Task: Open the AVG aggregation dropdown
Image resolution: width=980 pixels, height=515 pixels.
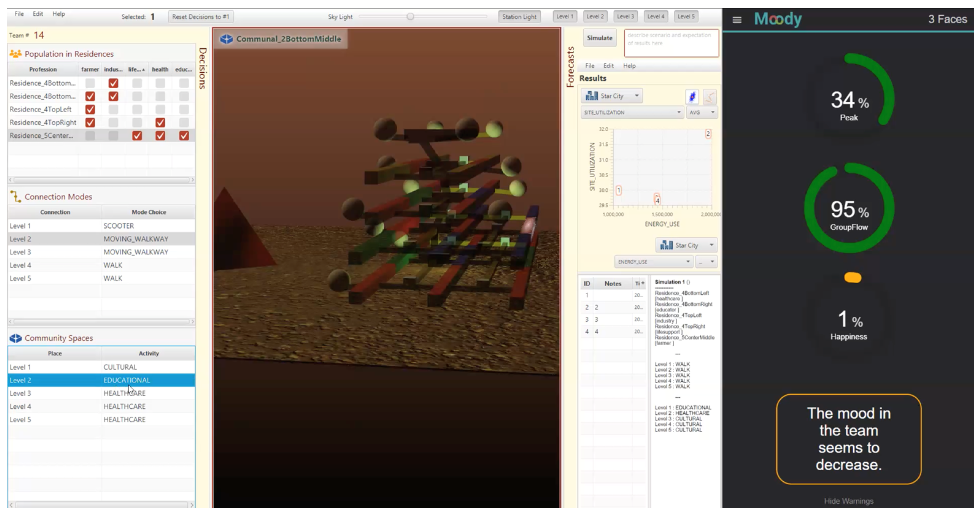Action: coord(702,113)
